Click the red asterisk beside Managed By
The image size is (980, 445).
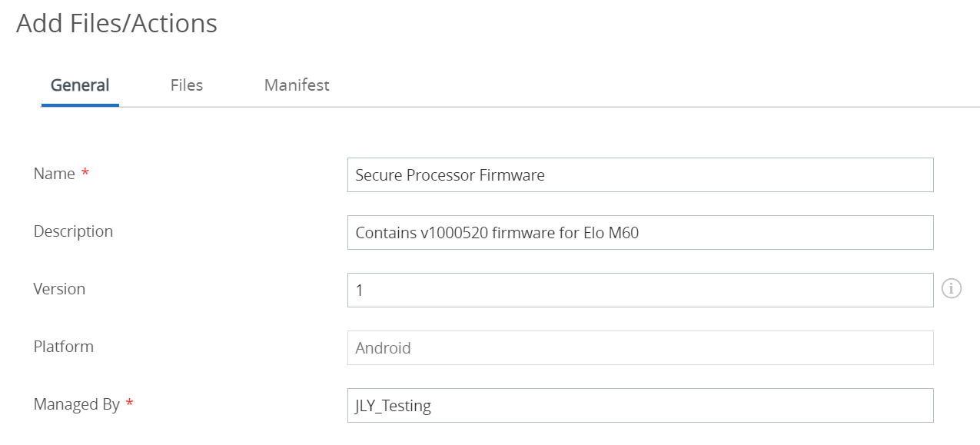tap(130, 403)
